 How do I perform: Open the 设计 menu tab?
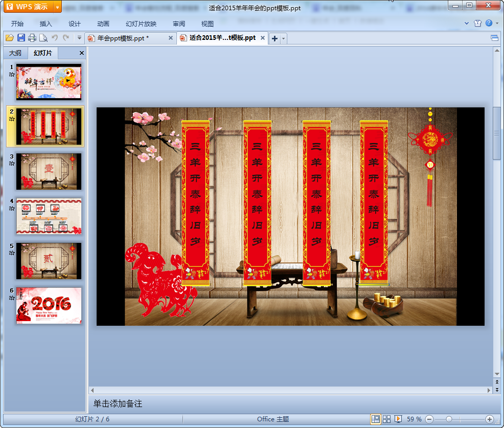click(x=75, y=24)
